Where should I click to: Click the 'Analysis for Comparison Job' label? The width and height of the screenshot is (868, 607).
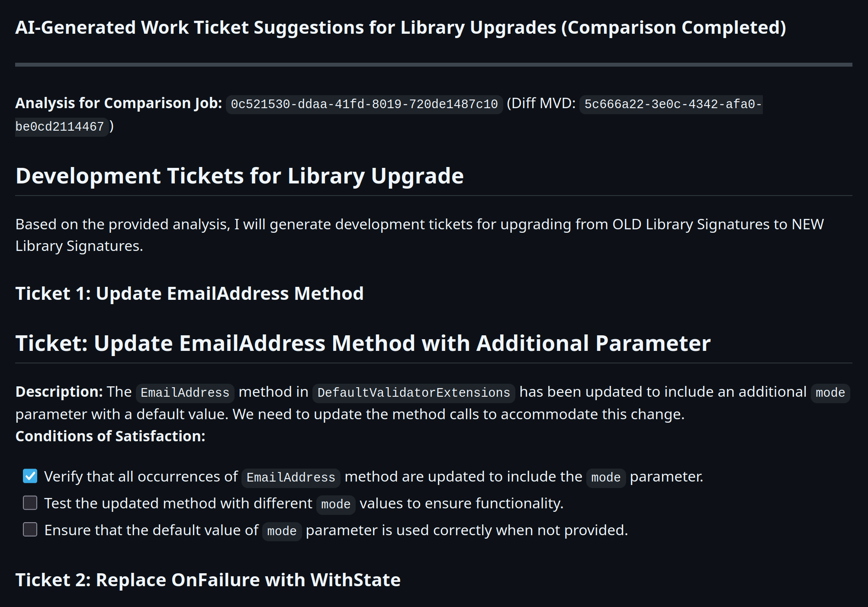(x=118, y=103)
